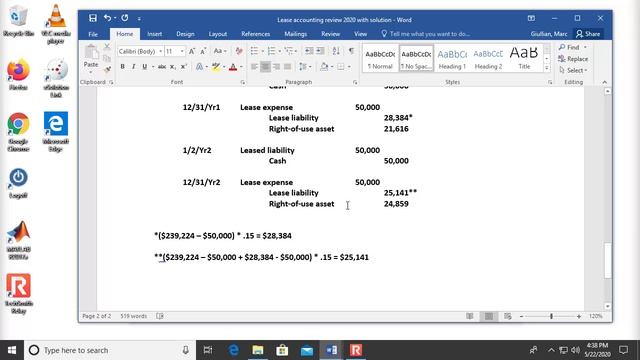This screenshot has height=360, width=640.
Task: Click the Clear All Formatting icon
Action: (239, 51)
